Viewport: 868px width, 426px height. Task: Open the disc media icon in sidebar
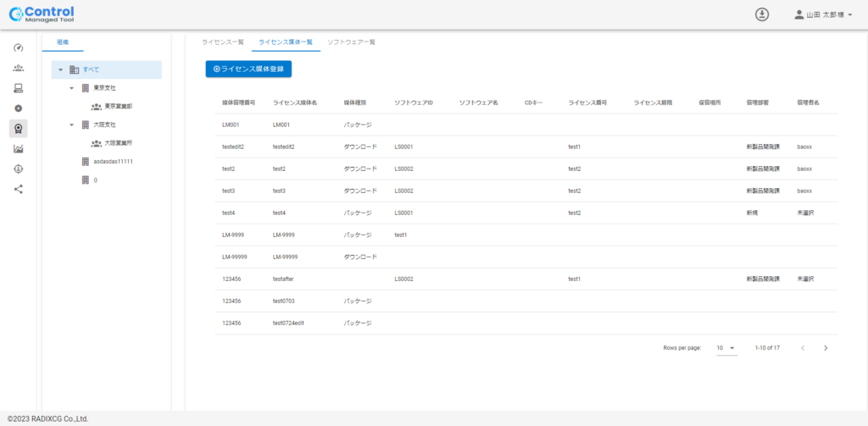[x=19, y=108]
